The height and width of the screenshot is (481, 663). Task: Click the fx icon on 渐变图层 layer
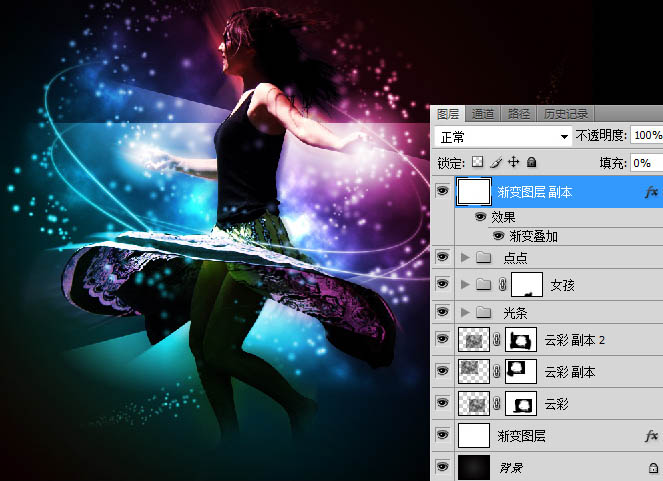click(651, 435)
